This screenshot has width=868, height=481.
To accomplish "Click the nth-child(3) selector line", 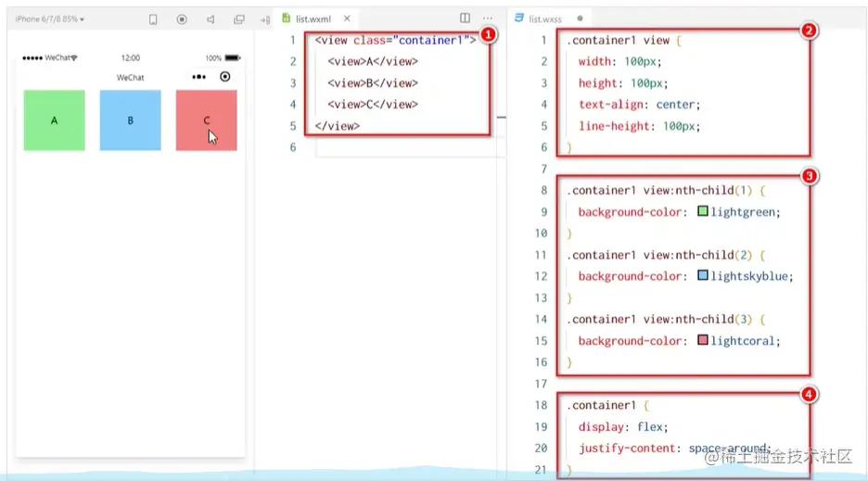I will click(666, 320).
